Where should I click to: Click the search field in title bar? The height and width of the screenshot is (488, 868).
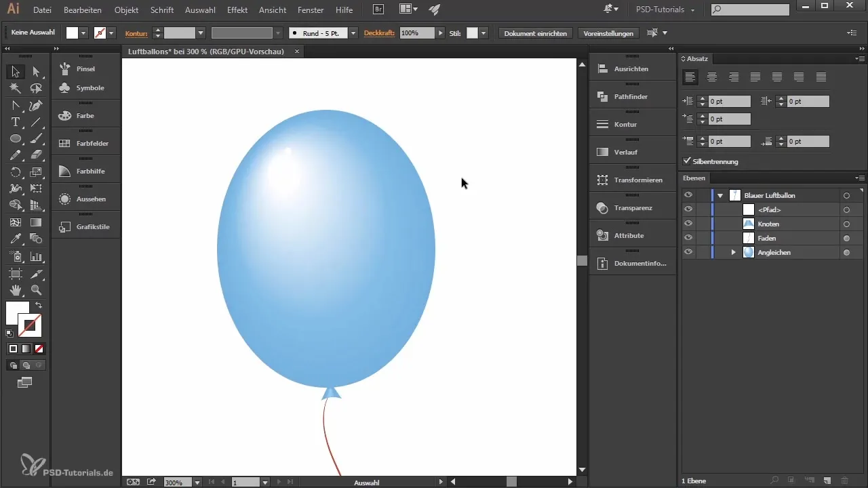(750, 9)
